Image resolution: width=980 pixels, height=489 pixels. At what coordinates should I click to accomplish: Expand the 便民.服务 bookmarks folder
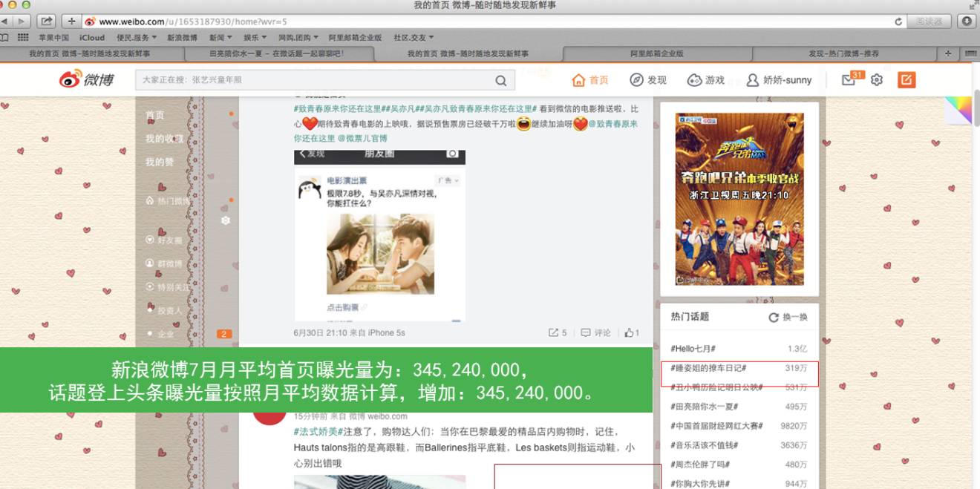tap(136, 37)
